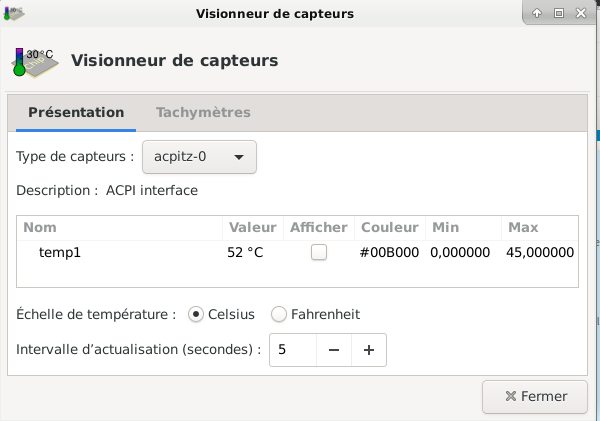This screenshot has height=421, width=600.
Task: Click the Fermer button
Action: pos(535,397)
